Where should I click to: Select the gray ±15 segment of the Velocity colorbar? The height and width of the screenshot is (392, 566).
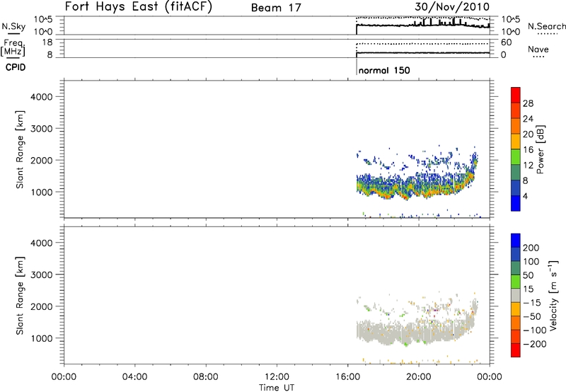(516, 295)
